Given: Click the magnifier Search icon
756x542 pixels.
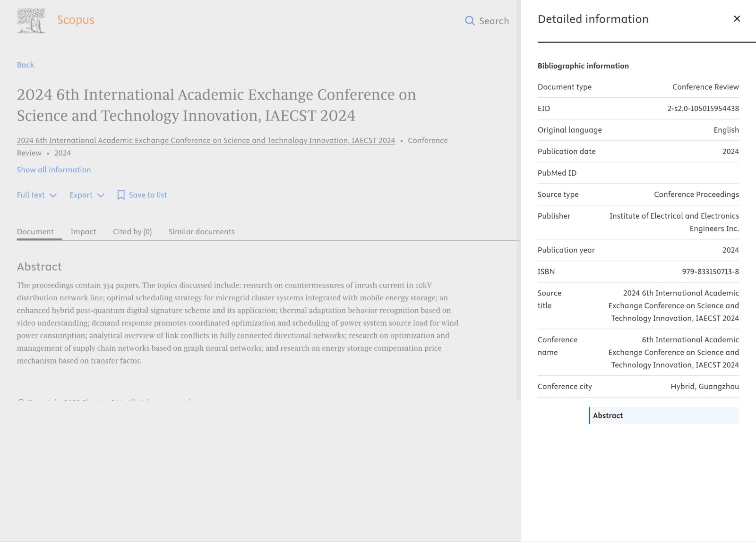Looking at the screenshot, I should tap(470, 21).
